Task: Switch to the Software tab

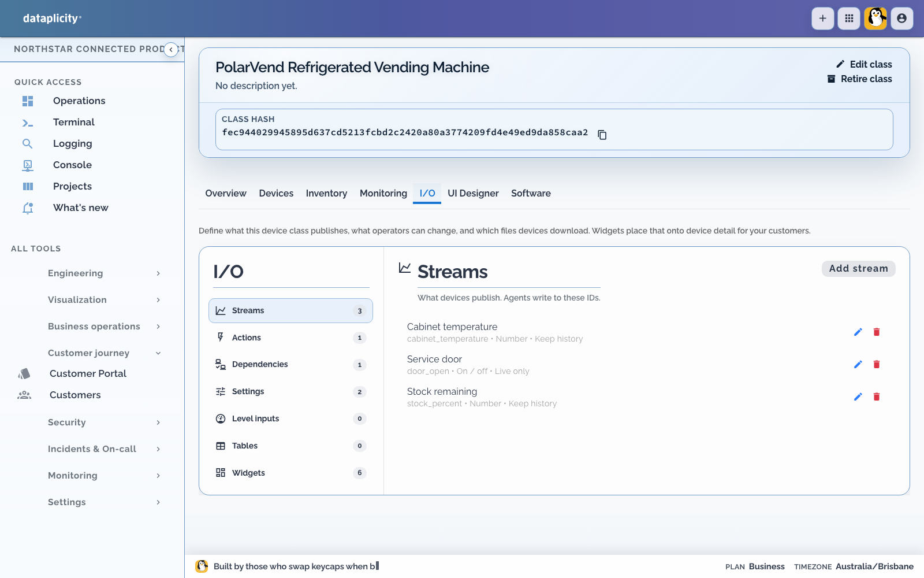Action: coord(531,194)
